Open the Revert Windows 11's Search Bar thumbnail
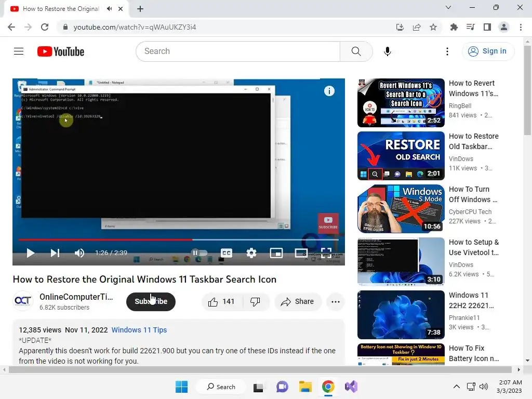 click(401, 103)
